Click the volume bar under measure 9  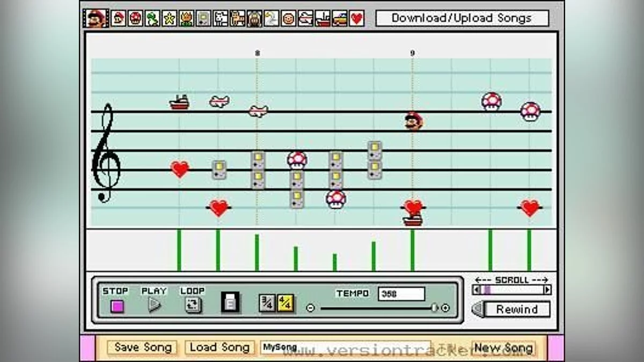tap(412, 250)
